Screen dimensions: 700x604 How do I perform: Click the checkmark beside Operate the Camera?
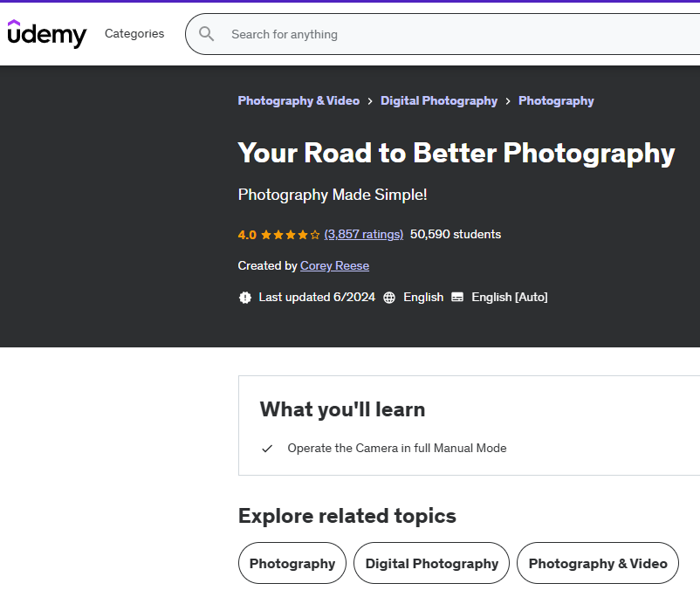267,449
